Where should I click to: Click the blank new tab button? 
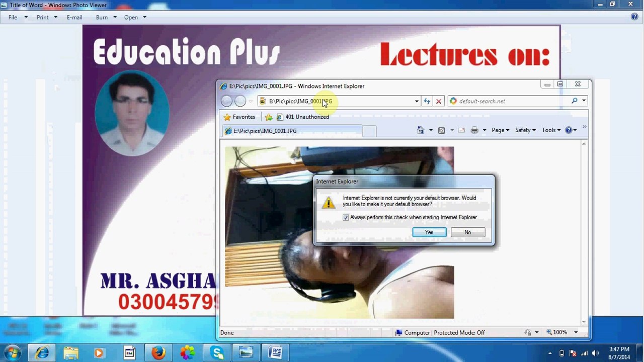[369, 131]
